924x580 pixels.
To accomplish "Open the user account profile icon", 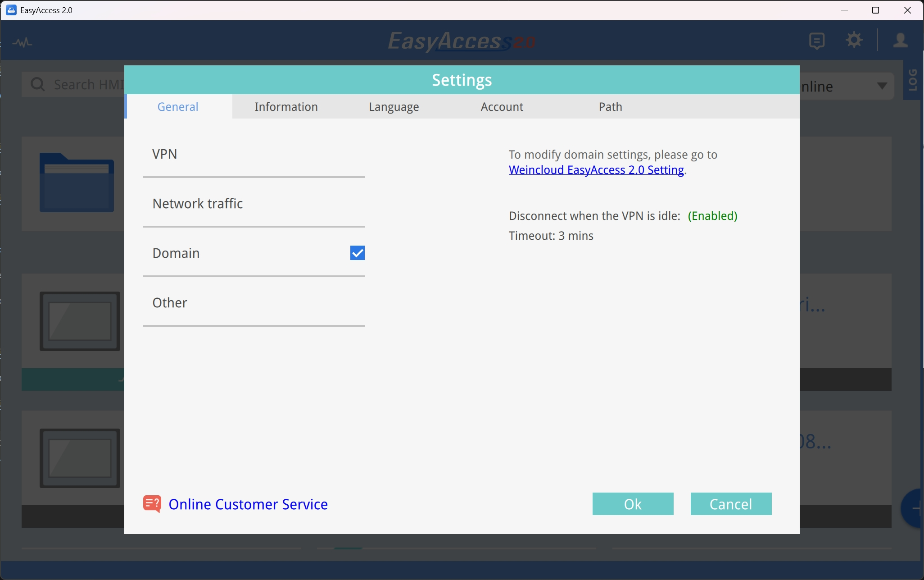I will click(900, 40).
